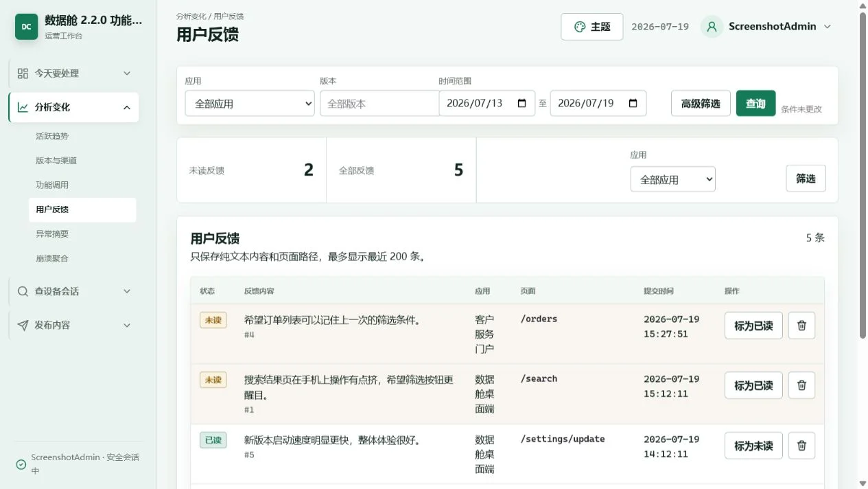Delete feedback #4 with trash icon
868x489 pixels.
pos(801,326)
